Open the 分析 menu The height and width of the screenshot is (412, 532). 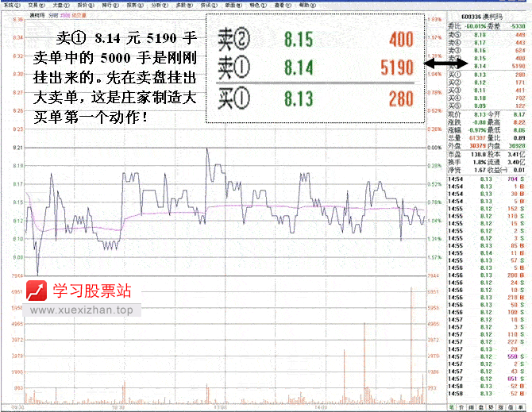pyautogui.click(x=160, y=5)
